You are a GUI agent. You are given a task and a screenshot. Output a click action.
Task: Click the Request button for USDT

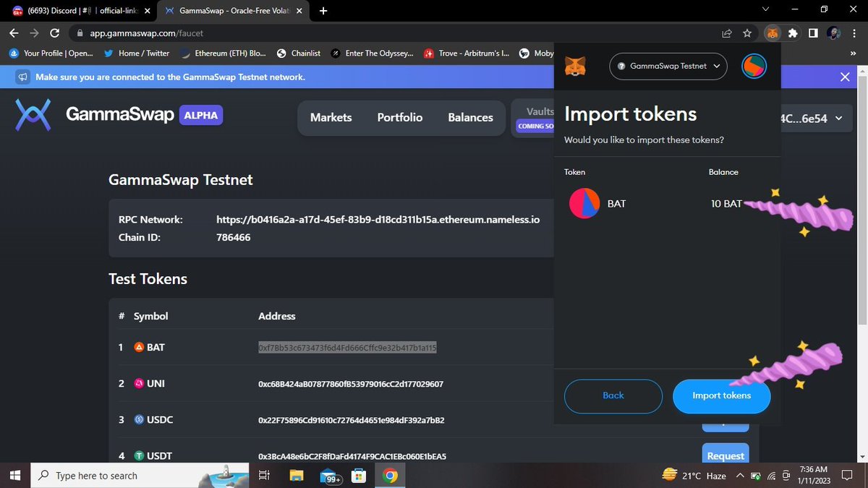click(x=726, y=455)
